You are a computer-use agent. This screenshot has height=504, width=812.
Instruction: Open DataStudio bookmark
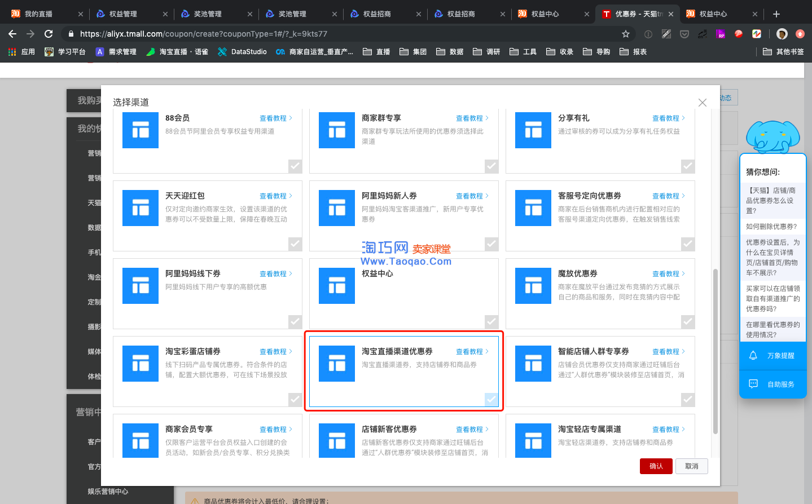(x=242, y=52)
